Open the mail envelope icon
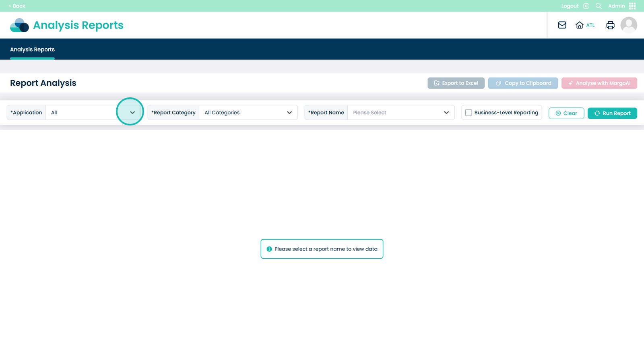The height and width of the screenshot is (362, 644). point(562,25)
